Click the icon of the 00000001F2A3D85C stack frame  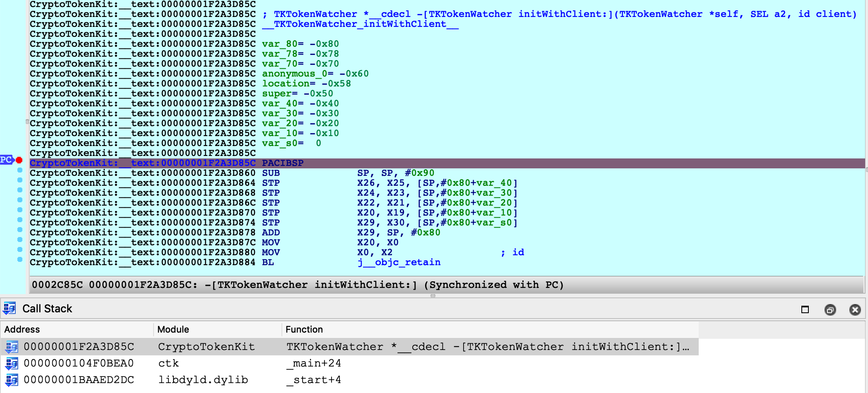12,347
